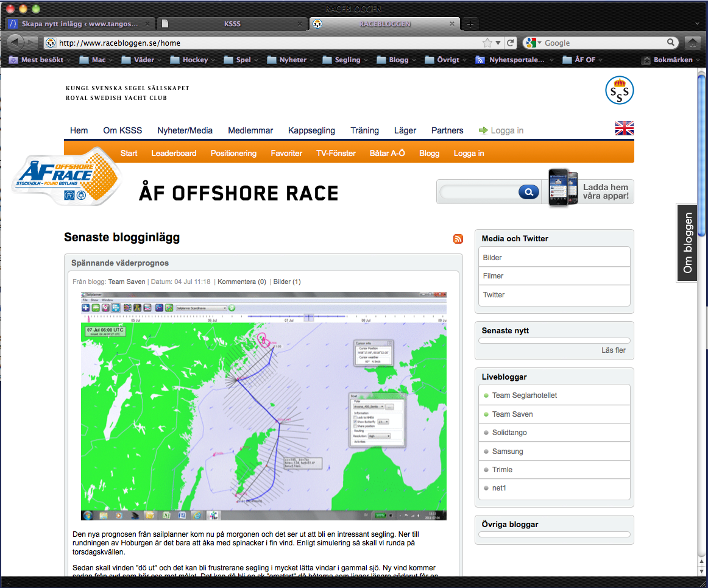Open Medlemmar menu item

tap(250, 130)
